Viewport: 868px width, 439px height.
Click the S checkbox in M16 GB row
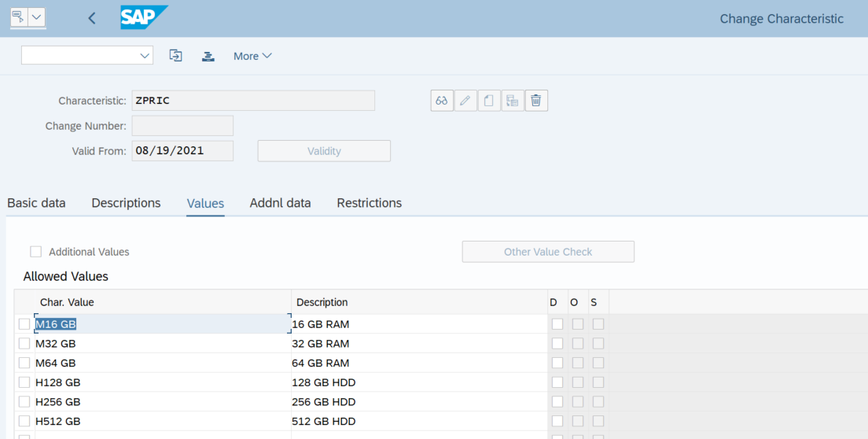click(598, 324)
